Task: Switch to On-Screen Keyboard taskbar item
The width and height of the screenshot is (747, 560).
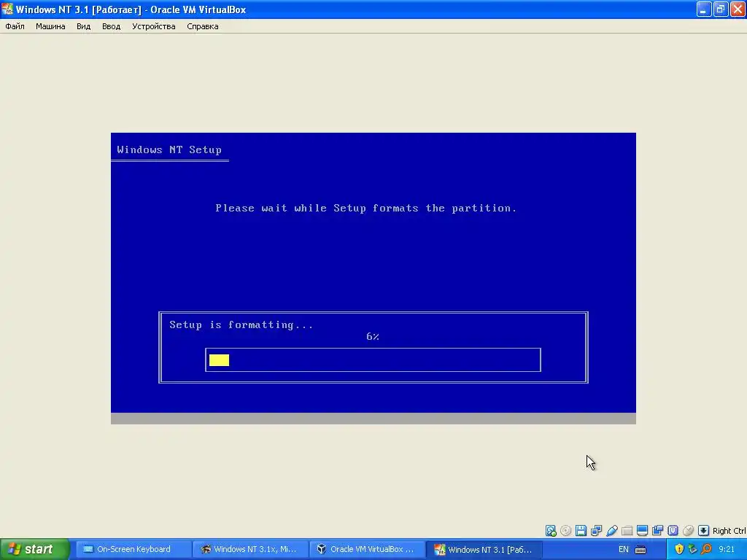Action: click(x=133, y=549)
